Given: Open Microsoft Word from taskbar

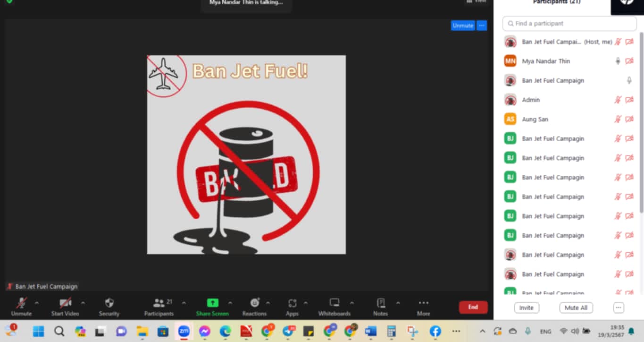Looking at the screenshot, I should pos(371,331).
